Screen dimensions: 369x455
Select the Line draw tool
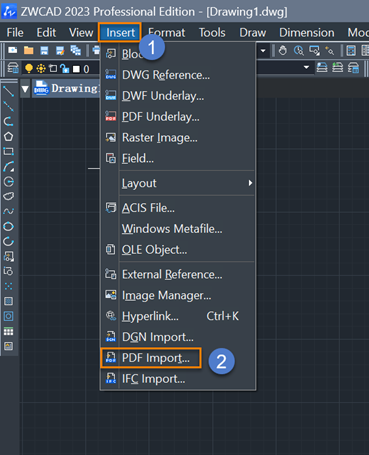coord(8,91)
